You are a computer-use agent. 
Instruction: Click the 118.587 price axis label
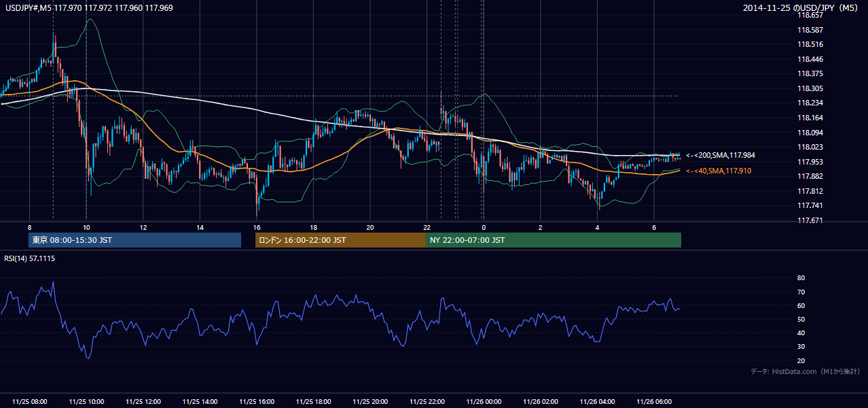click(x=810, y=30)
